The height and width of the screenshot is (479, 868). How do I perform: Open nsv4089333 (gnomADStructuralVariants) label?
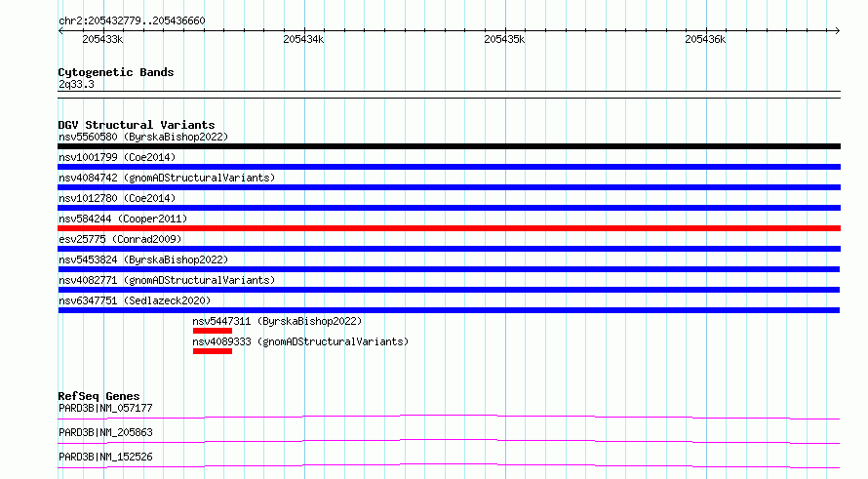point(300,341)
